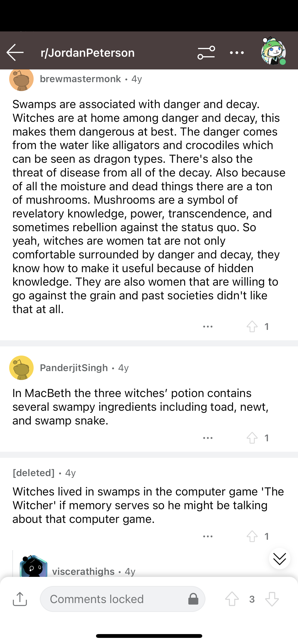This screenshot has height=644, width=298.
Task: Upvote the deleted user's Witcher comment
Action: tap(252, 536)
